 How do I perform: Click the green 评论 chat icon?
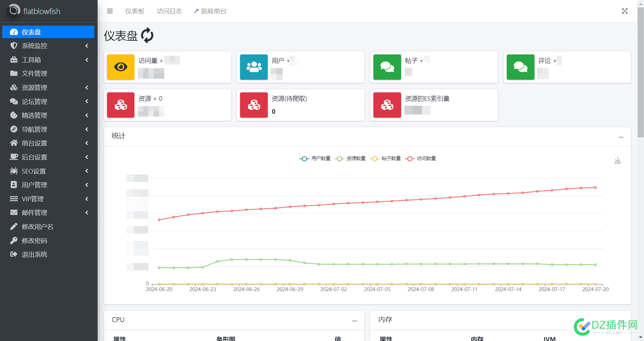[520, 67]
